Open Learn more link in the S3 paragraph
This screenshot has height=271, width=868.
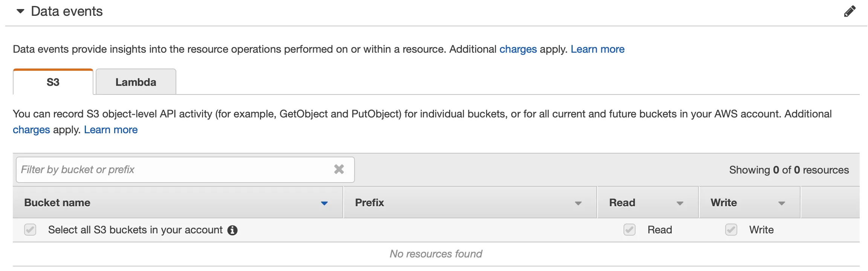(x=110, y=130)
